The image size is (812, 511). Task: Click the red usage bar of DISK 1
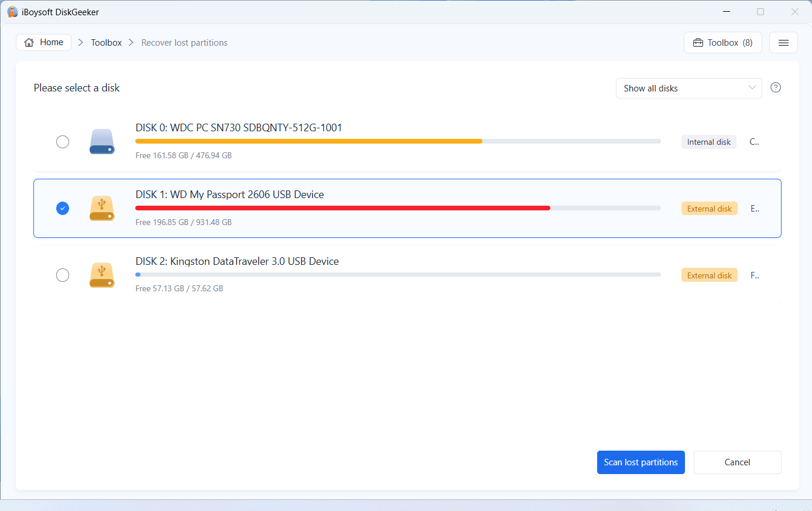point(342,208)
